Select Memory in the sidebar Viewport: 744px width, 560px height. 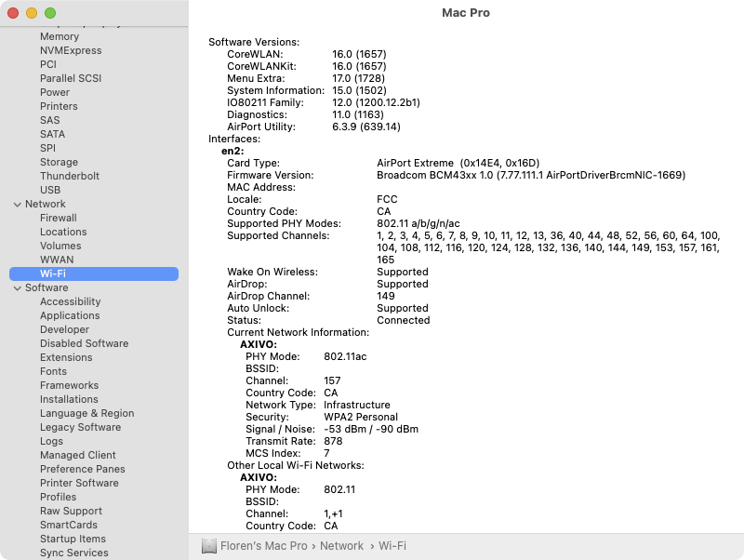(60, 36)
